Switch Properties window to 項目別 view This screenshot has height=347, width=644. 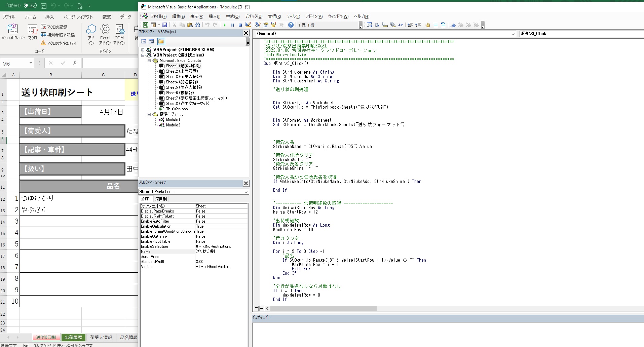click(x=161, y=199)
